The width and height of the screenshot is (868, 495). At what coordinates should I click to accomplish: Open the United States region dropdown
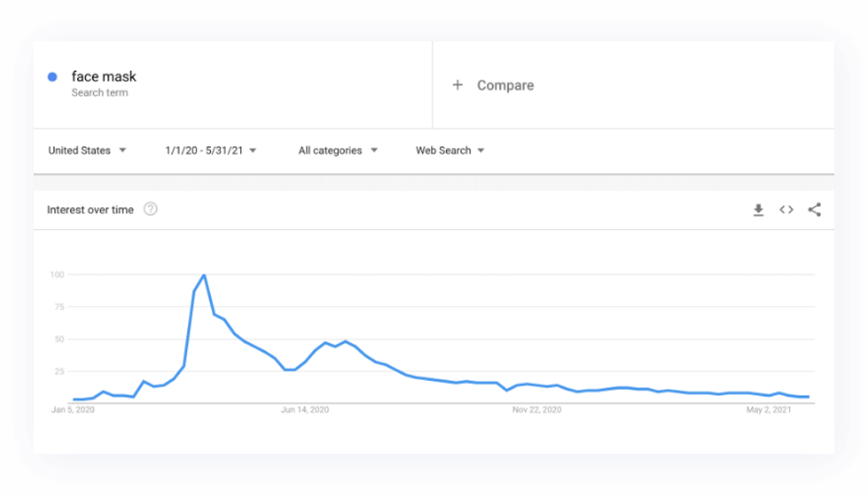click(x=87, y=150)
